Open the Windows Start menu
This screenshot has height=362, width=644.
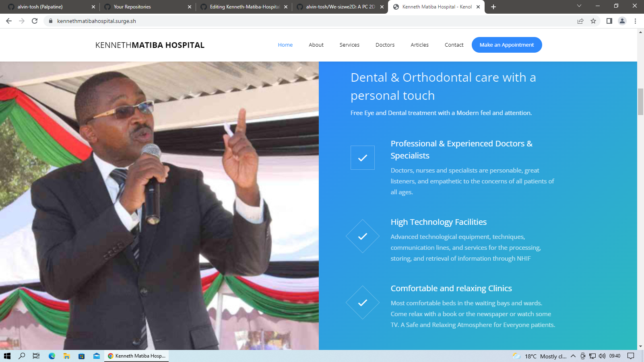point(7,356)
